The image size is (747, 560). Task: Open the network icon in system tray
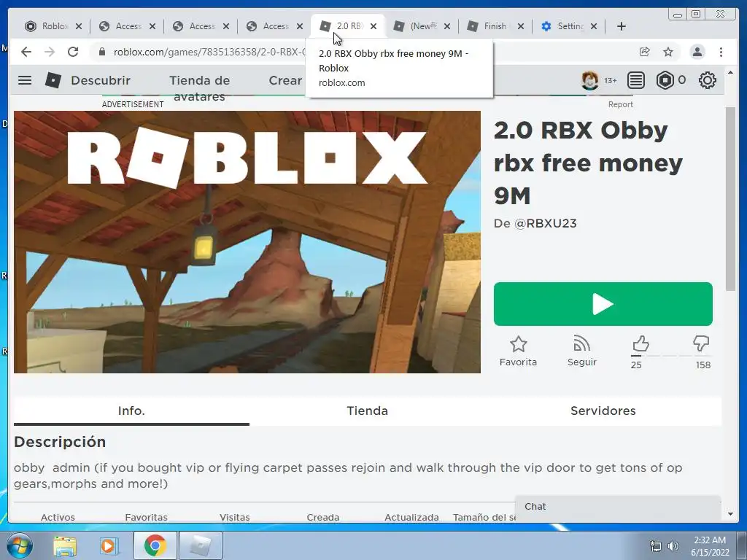[656, 546]
